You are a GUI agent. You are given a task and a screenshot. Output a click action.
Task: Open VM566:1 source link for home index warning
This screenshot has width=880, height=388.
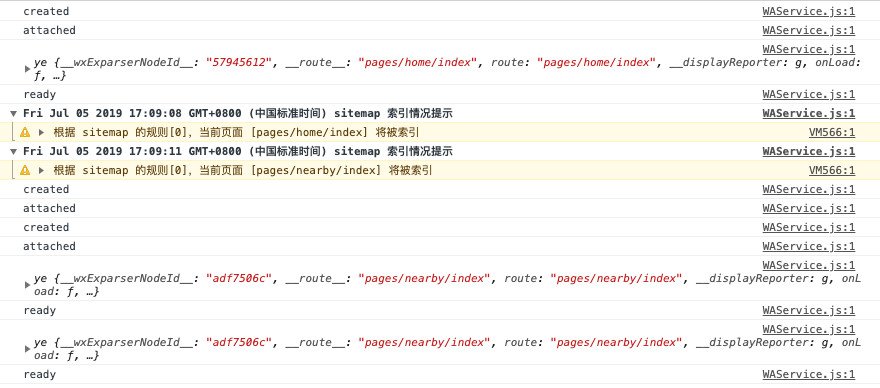[x=832, y=133]
